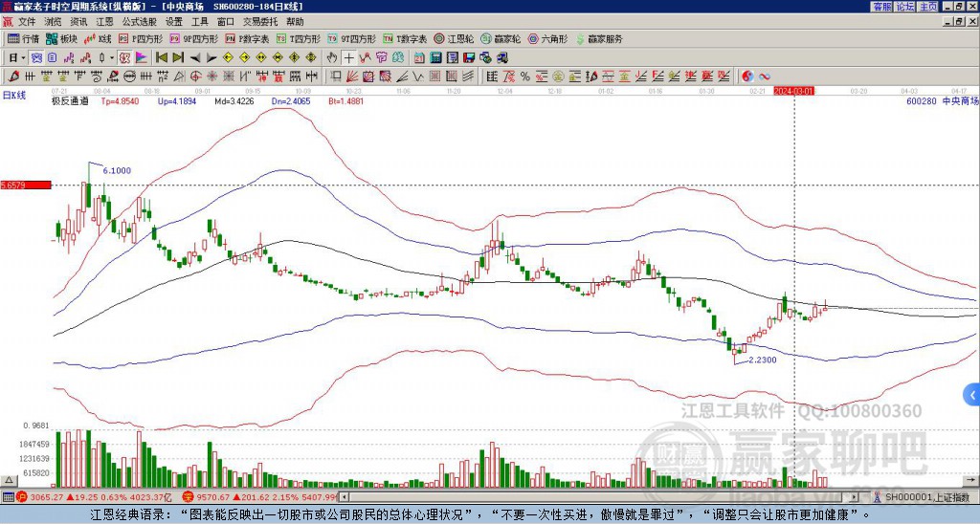Click the crosshair circle target tool

coord(195,76)
